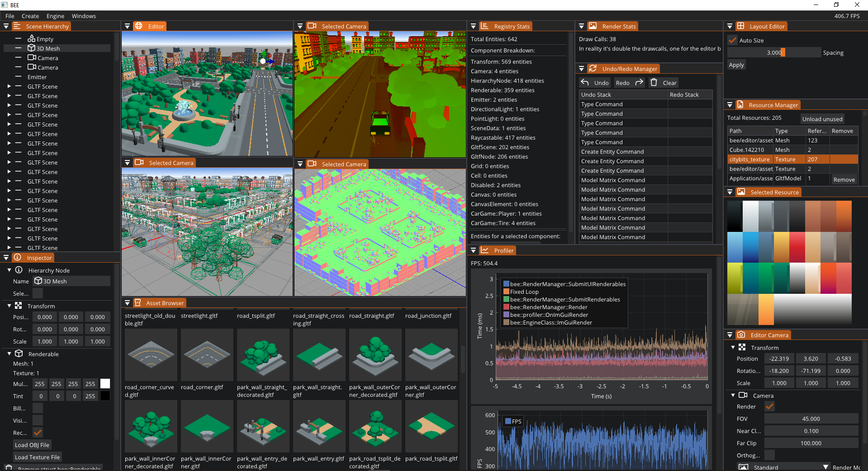
Task: Click Unload unused in Resource Manager
Action: point(822,118)
